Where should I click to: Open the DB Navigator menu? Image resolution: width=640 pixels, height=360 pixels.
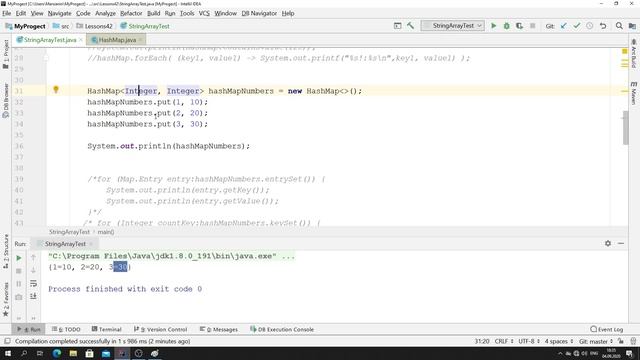[x=259, y=13]
